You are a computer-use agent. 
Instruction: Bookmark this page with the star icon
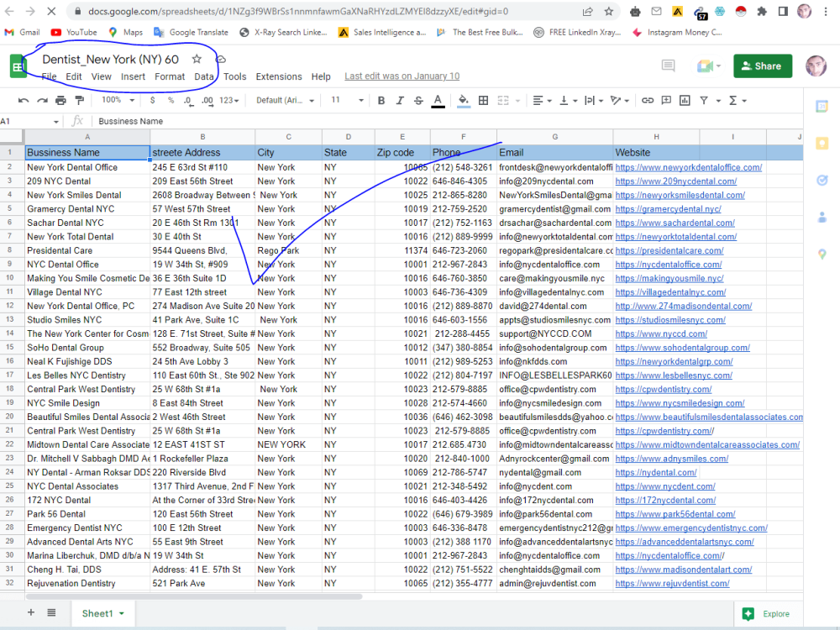point(608,11)
